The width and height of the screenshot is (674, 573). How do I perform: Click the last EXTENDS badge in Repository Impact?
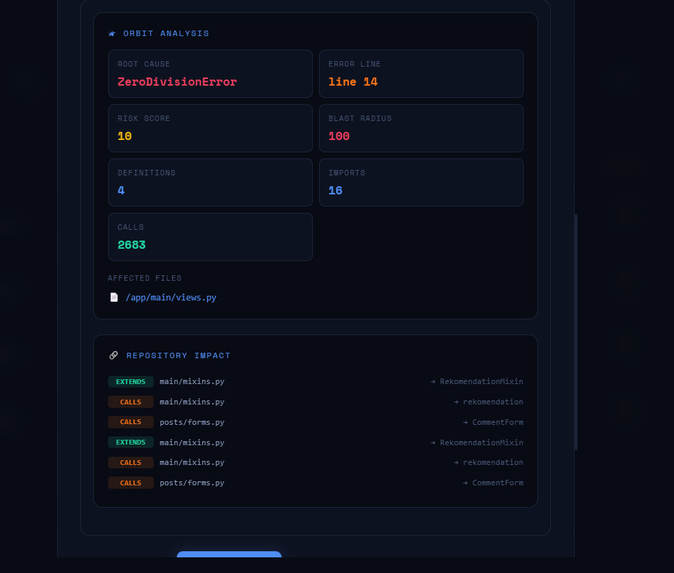point(131,442)
